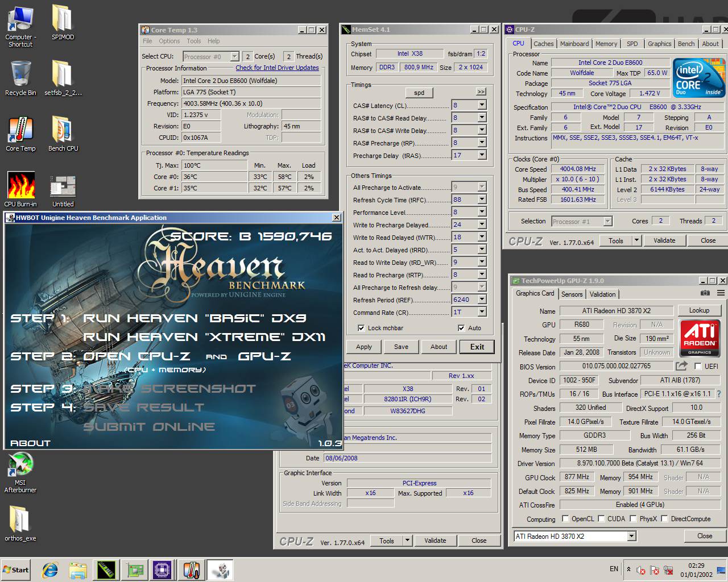Viewport: 728px width, 582px height.
Task: Open the GPU-Z hamburger menu icon
Action: [x=721, y=293]
